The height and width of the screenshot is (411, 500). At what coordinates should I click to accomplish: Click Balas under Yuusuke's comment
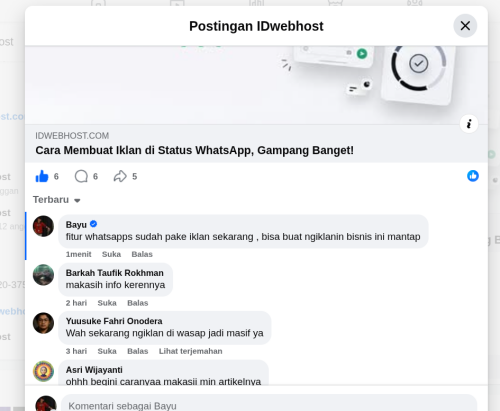[x=138, y=351]
